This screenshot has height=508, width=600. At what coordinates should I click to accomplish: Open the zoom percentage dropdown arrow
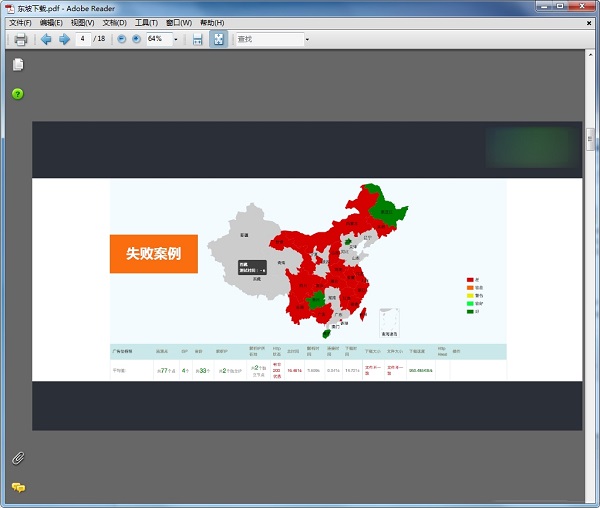[176, 39]
